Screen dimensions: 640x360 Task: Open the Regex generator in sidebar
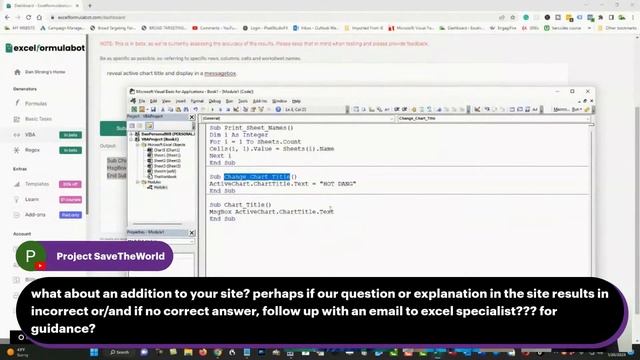point(32,150)
